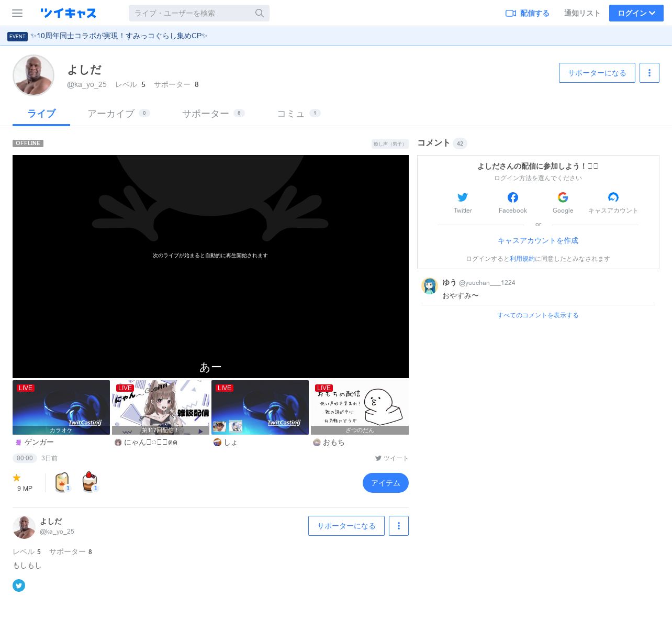Switch to the アーカイブ tab
Viewport: 672px width, 630px height.
click(119, 114)
